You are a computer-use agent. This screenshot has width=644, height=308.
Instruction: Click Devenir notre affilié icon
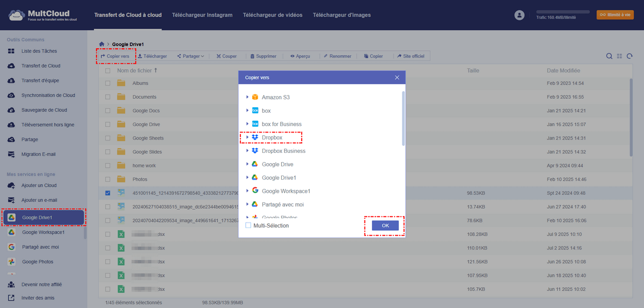click(x=11, y=284)
